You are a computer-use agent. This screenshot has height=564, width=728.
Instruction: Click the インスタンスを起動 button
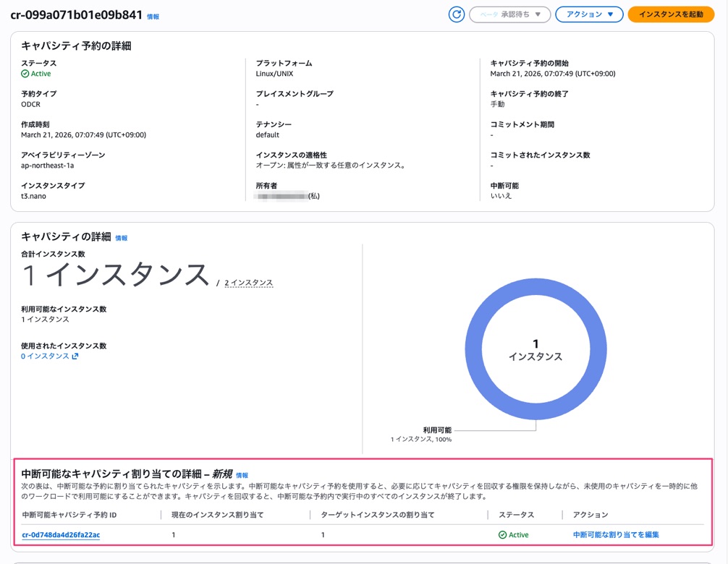click(671, 14)
